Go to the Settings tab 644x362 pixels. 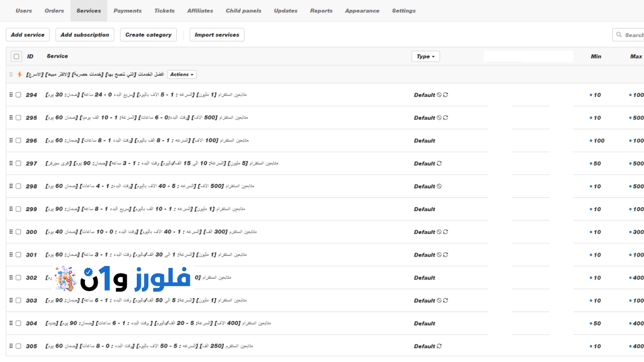click(404, 11)
